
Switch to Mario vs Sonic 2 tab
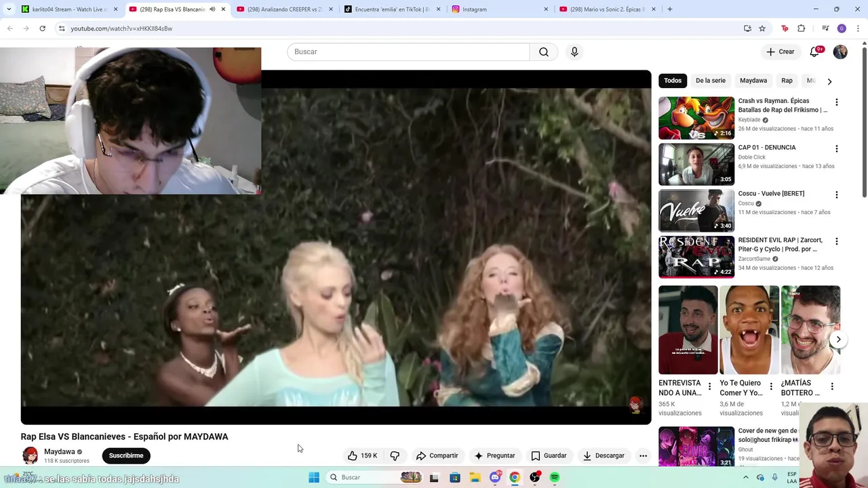click(607, 9)
